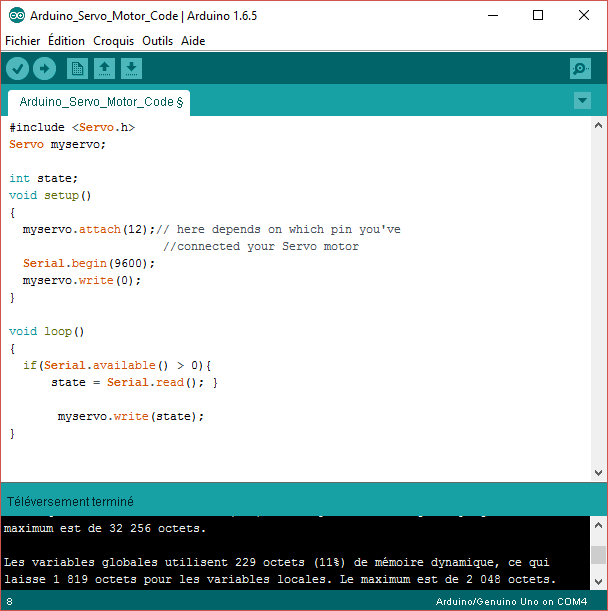The image size is (608, 611).
Task: Open the Fichier menu
Action: [23, 41]
